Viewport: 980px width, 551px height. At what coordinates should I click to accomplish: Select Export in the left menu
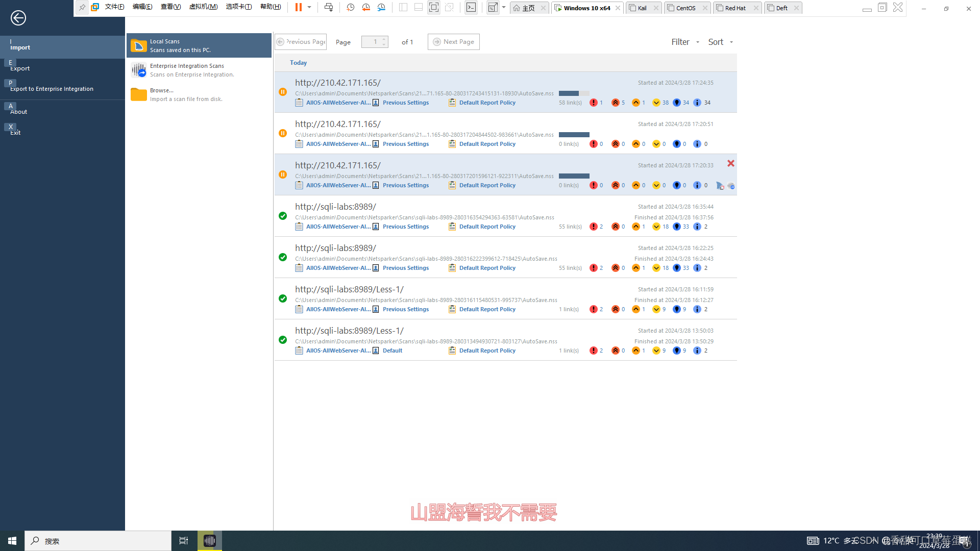20,68
